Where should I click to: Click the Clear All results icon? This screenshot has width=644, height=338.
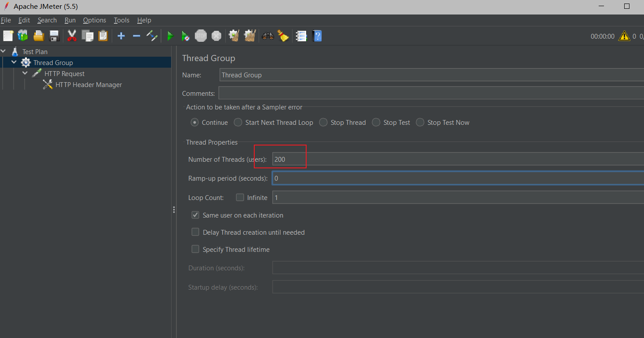pos(250,36)
